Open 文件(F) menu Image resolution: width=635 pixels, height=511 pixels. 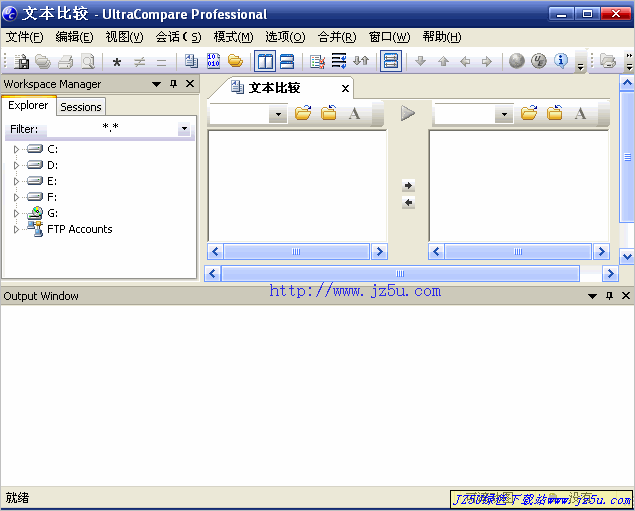click(24, 37)
